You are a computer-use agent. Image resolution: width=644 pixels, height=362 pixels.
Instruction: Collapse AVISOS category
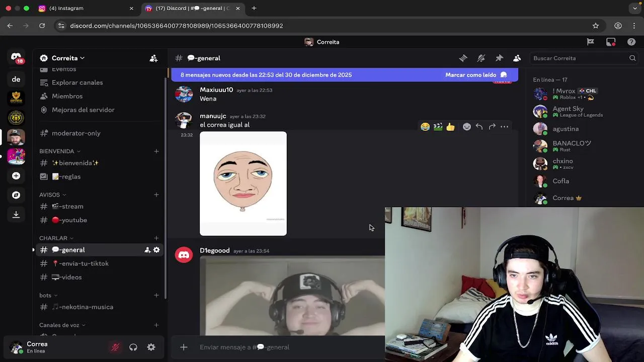click(53, 195)
